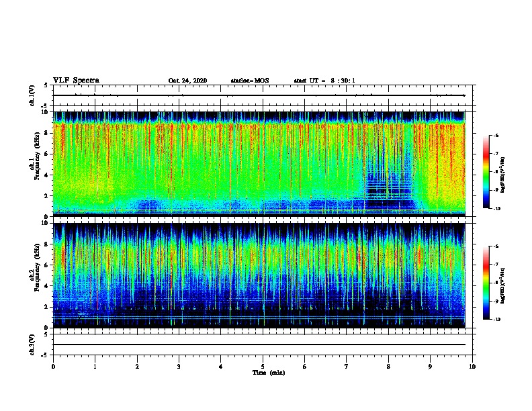
Task: Click the ch.3 voltage waveform trace
Action: pos(259,345)
